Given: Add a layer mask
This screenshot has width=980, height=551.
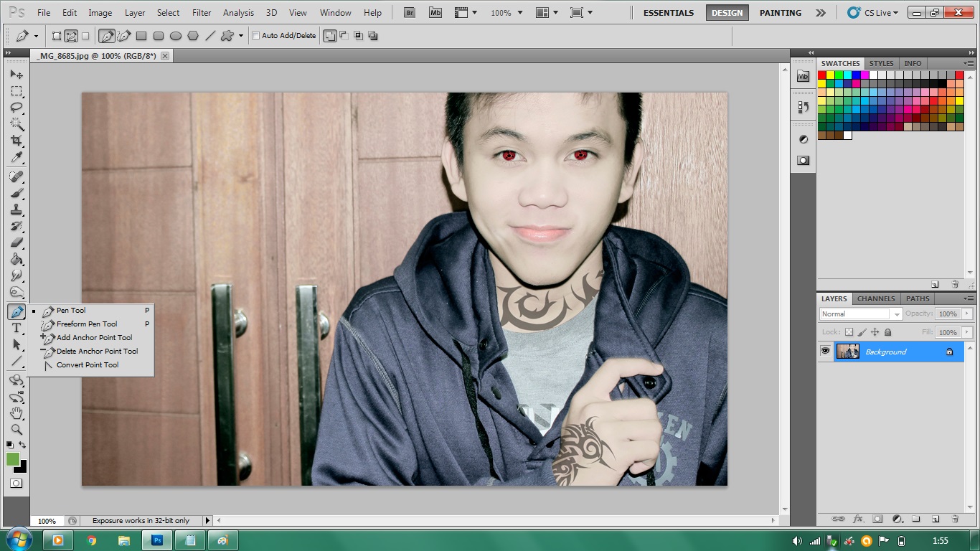Looking at the screenshot, I should coord(877,518).
